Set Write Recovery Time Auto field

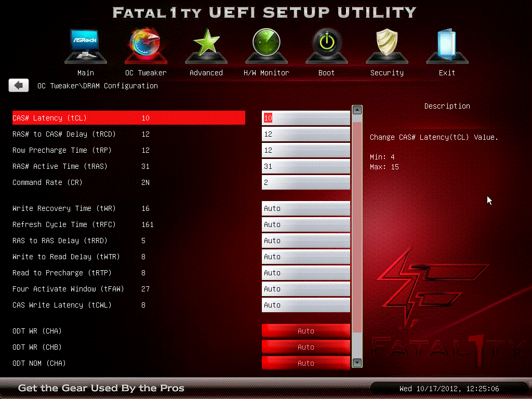point(305,208)
